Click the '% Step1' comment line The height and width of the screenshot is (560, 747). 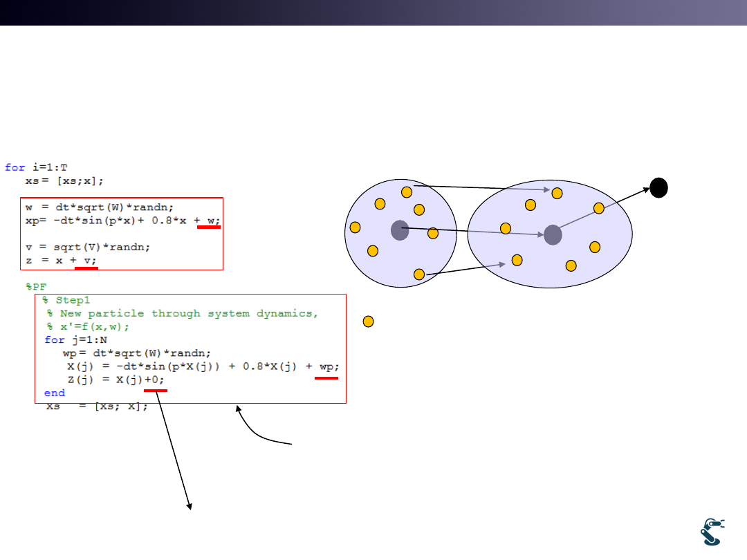[66, 300]
